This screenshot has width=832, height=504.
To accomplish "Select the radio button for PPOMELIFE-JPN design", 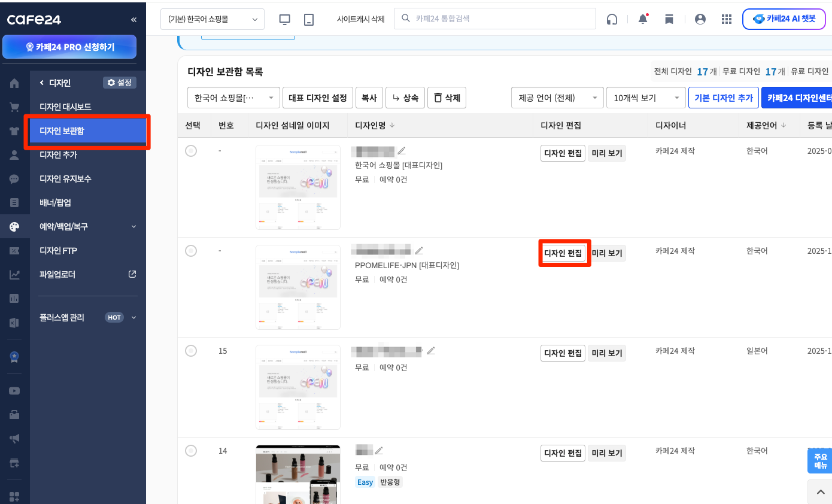I will click(x=191, y=251).
